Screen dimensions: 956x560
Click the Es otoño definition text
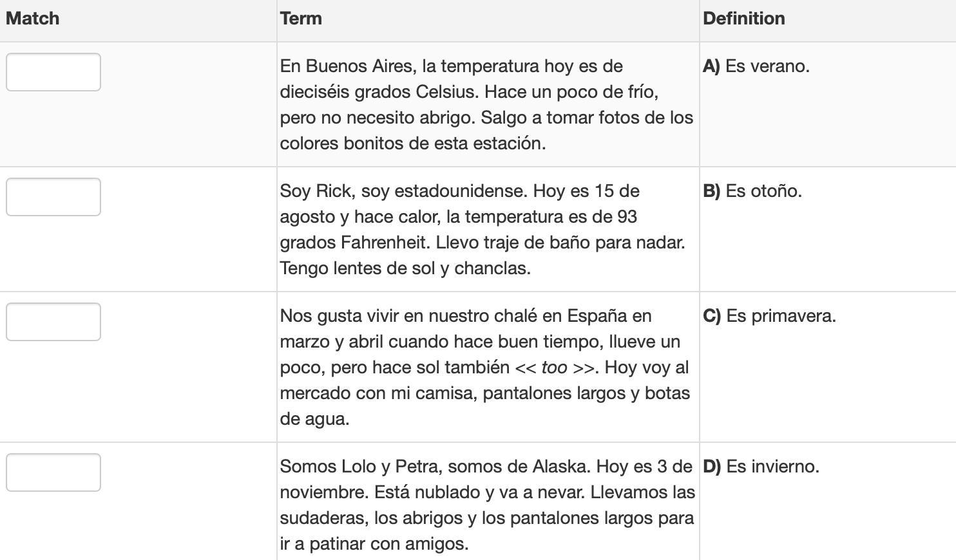pos(763,191)
